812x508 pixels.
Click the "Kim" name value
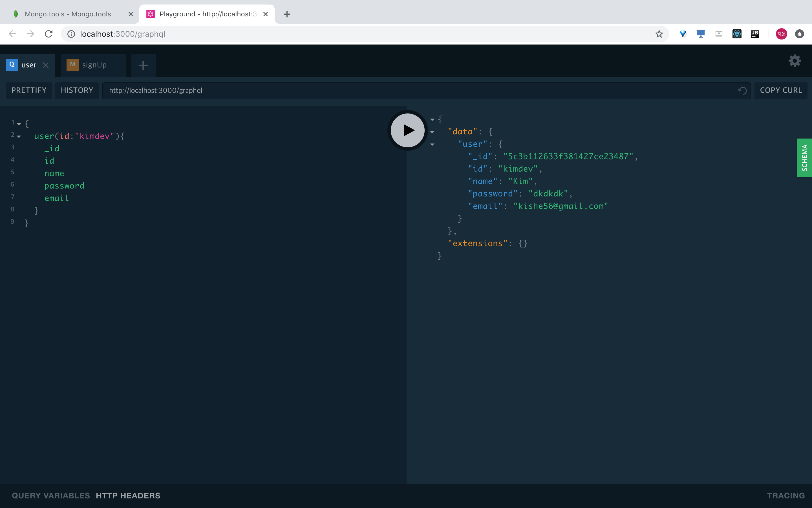tap(520, 181)
